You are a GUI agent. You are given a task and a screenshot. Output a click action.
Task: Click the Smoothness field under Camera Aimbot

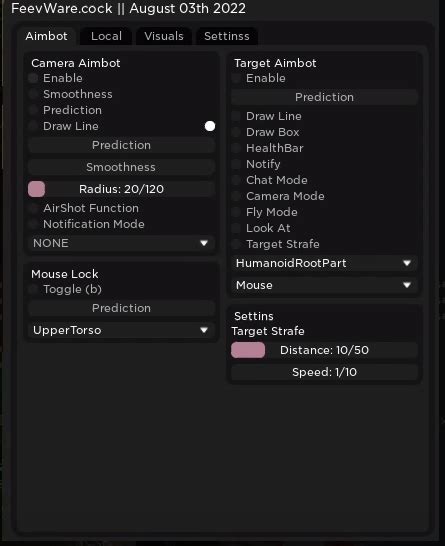pyautogui.click(x=121, y=167)
